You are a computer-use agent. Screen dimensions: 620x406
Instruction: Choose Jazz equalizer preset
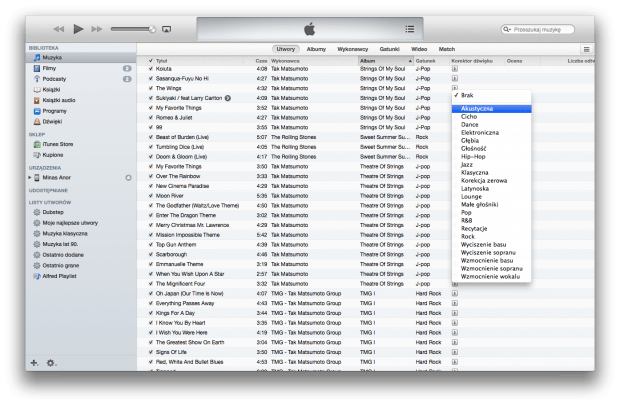pyautogui.click(x=491, y=164)
